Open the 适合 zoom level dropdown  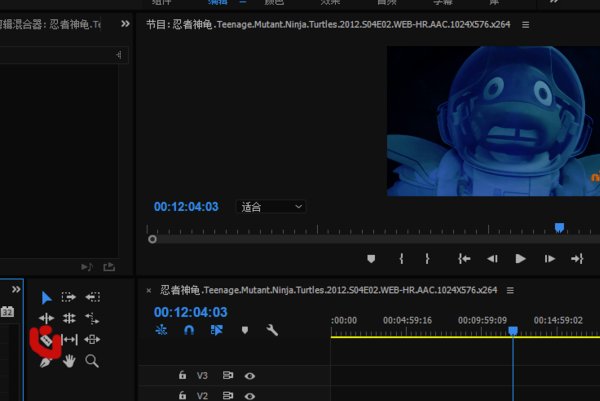coord(271,207)
